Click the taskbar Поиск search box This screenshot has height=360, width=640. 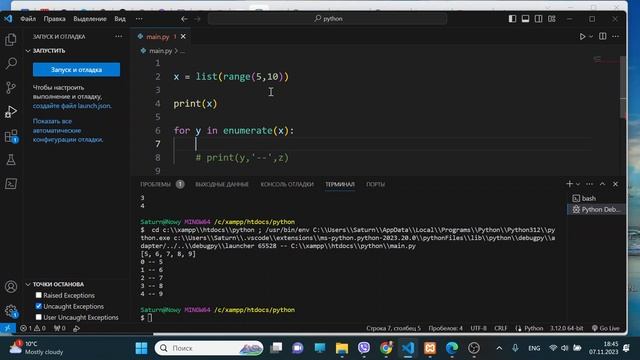(x=209, y=348)
